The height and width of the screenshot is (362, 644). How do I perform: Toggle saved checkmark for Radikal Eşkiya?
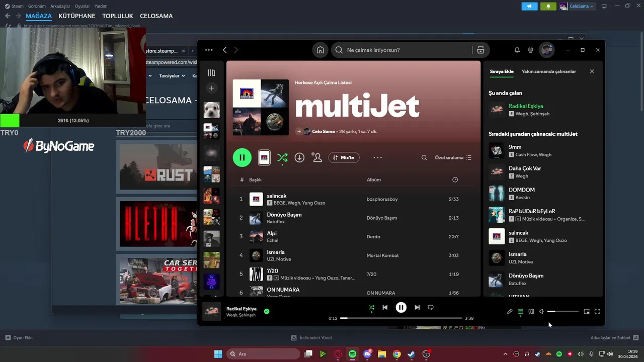pos(267,311)
